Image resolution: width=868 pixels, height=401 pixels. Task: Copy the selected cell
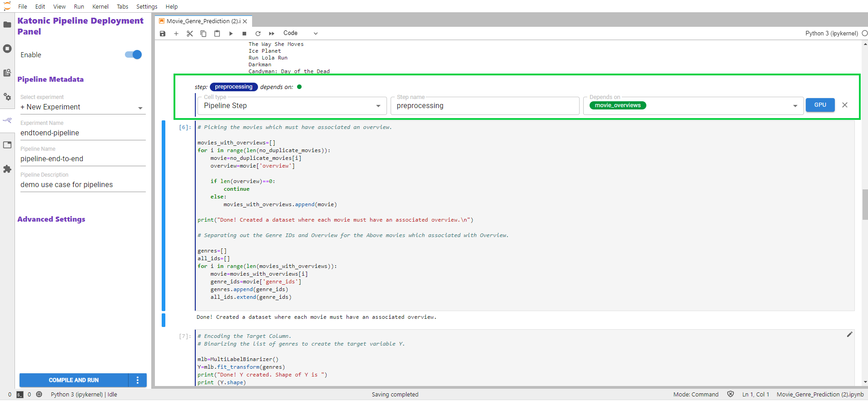tap(203, 34)
